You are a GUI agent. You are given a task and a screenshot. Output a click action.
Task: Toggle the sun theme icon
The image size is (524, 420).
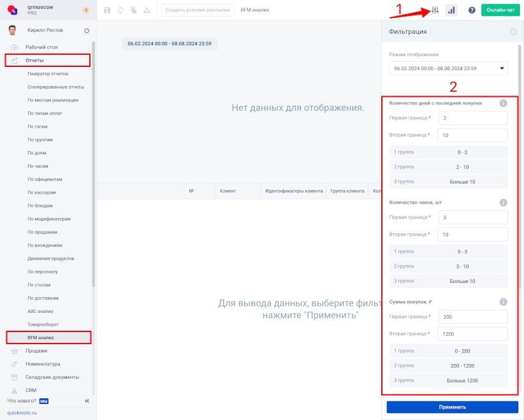[x=86, y=10]
